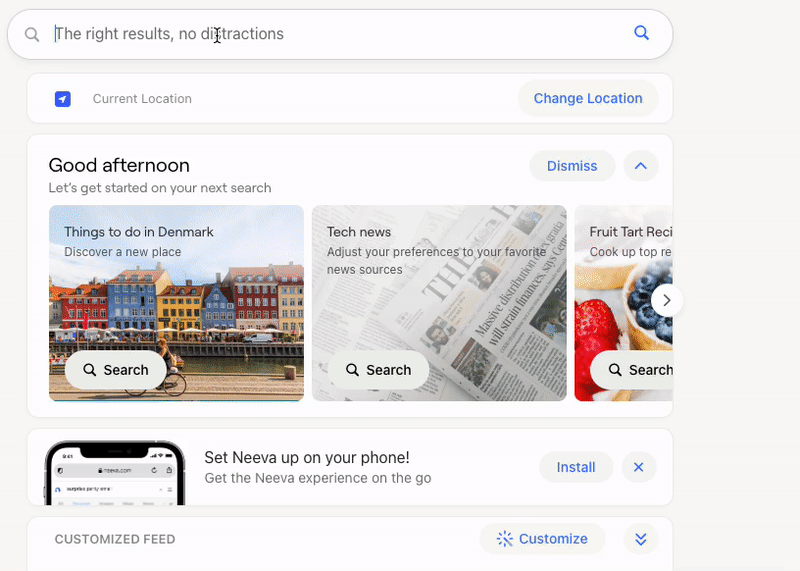
Task: Open the Fruit Tart card image
Action: [x=623, y=303]
